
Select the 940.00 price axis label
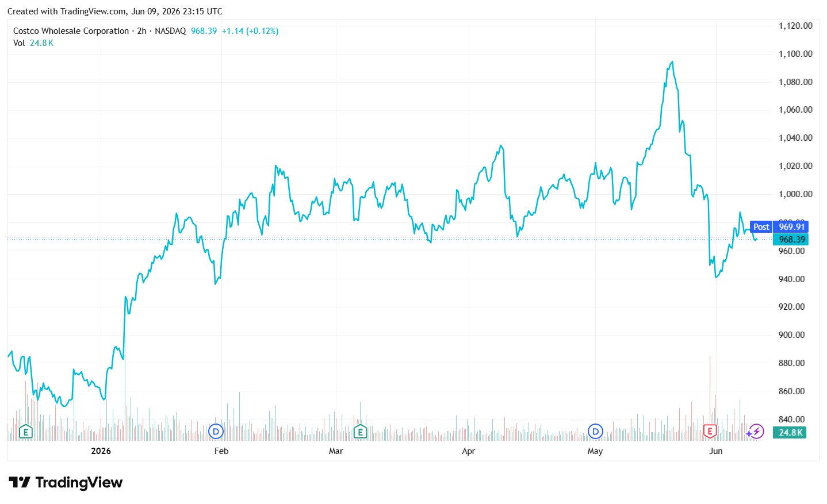click(x=792, y=279)
